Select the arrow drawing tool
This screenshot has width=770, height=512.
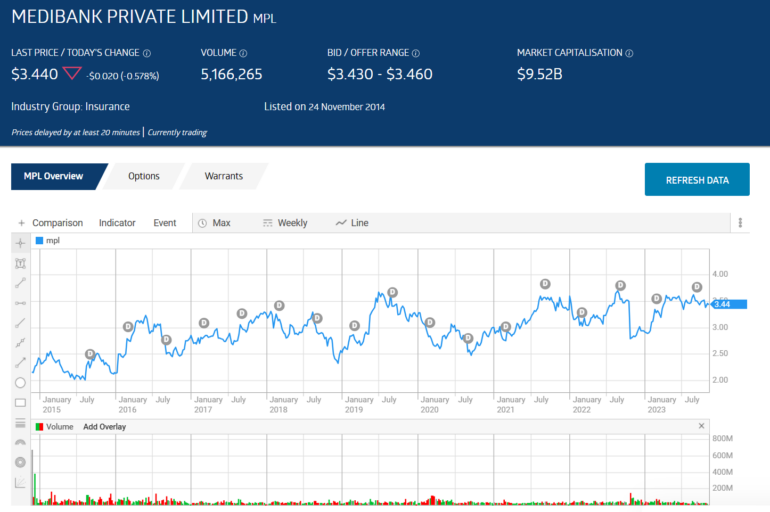pyautogui.click(x=20, y=363)
